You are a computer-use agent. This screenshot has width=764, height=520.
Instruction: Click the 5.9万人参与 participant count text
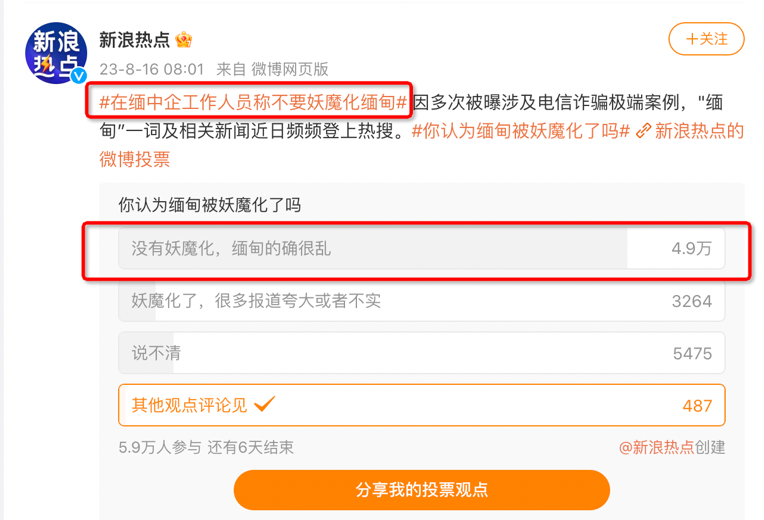pyautogui.click(x=159, y=447)
